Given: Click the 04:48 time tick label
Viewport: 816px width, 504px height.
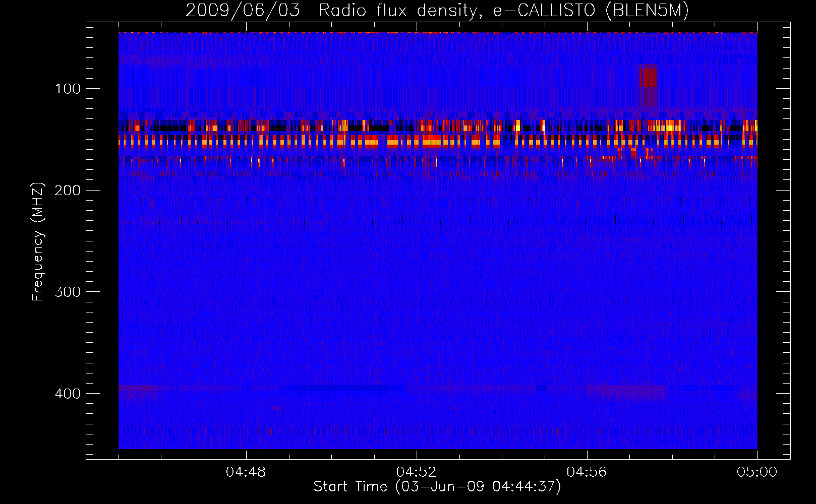Looking at the screenshot, I should coord(246,472).
